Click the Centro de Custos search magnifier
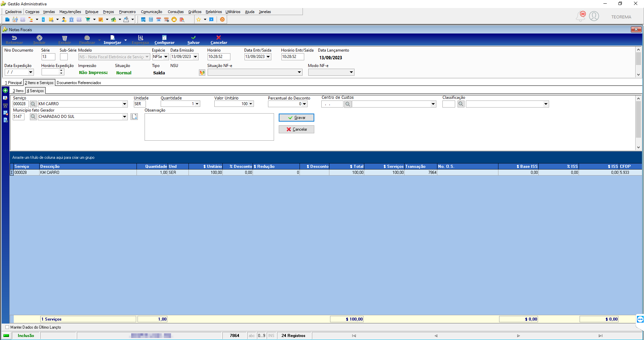This screenshot has width=644, height=340. [348, 104]
